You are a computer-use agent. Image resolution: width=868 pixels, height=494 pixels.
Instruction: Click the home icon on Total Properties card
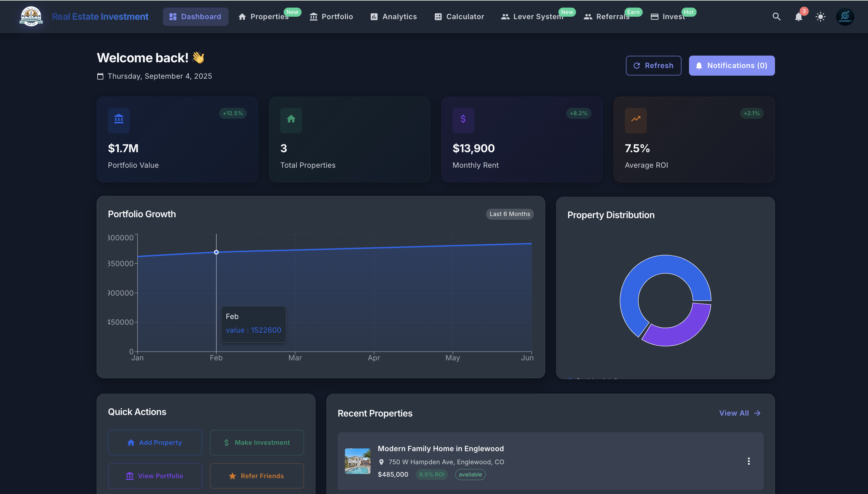tap(291, 120)
